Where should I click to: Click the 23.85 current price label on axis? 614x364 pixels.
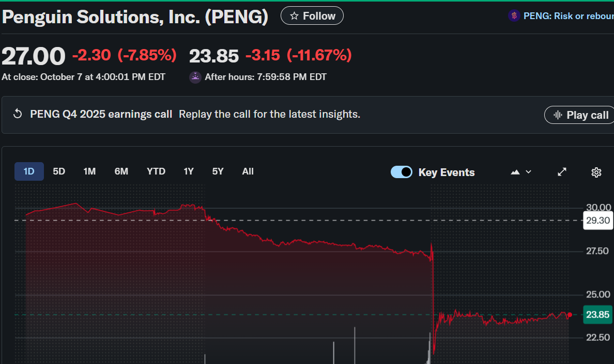coord(597,314)
